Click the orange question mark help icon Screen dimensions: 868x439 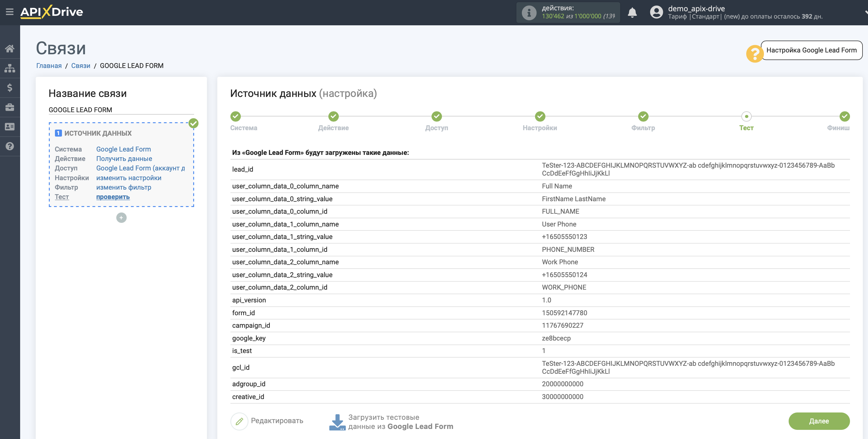coord(754,54)
